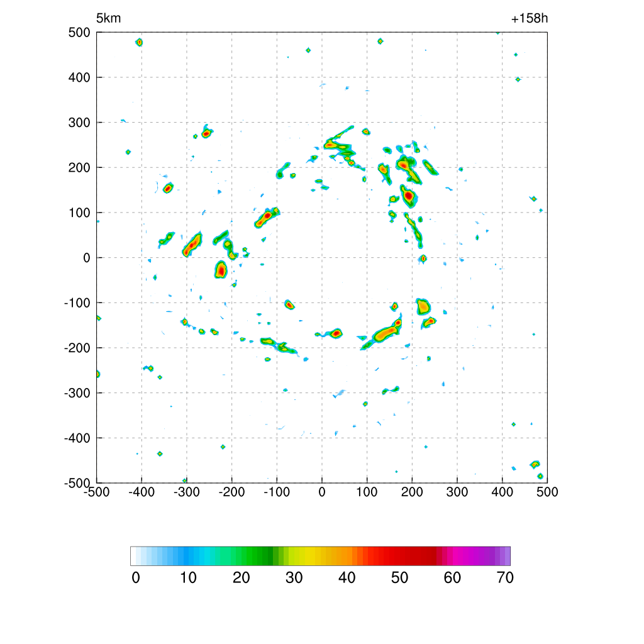Click x-axis tick label 100

click(x=367, y=492)
